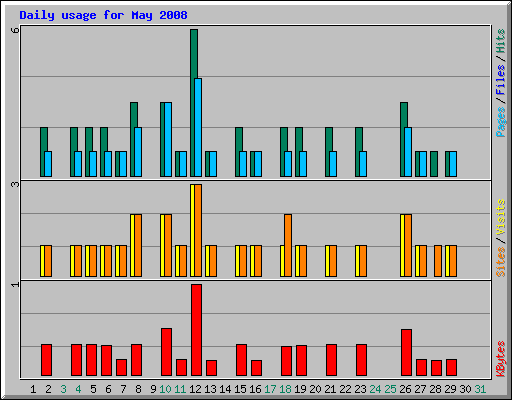The height and width of the screenshot is (400, 512).
Task: Click day label "23" on the x-axis
Action: point(360,389)
